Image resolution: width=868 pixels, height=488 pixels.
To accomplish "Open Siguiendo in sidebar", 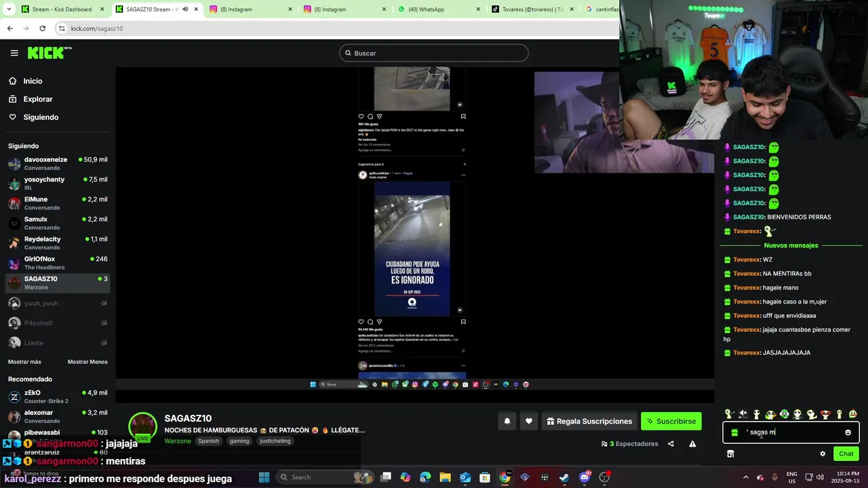I will tap(41, 117).
